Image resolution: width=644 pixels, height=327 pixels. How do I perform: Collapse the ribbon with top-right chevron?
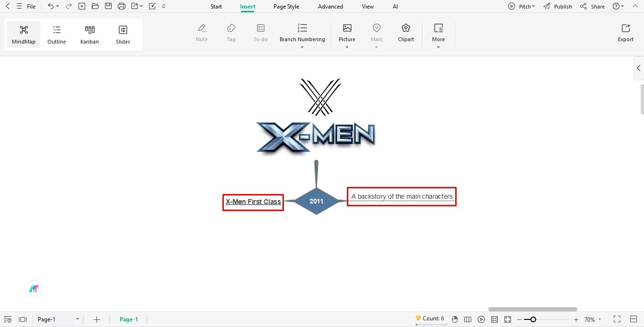[635, 7]
